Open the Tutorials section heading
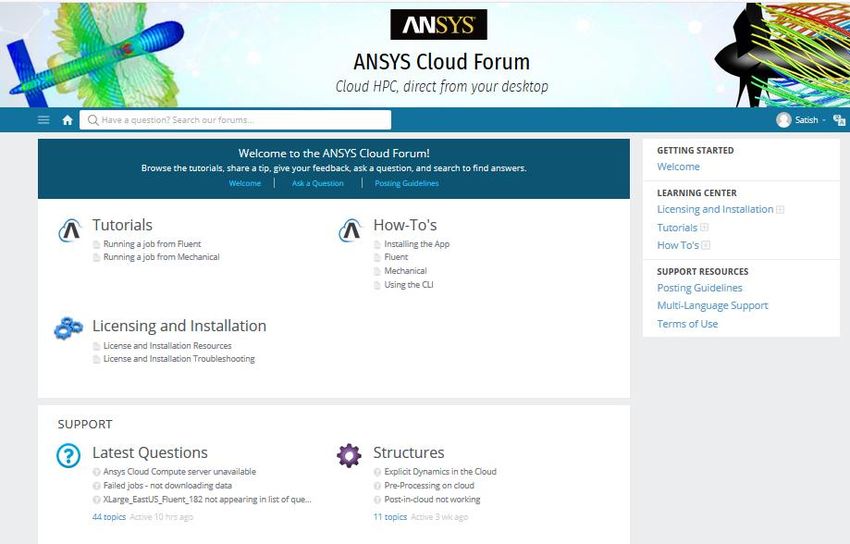850x544 pixels. (122, 225)
